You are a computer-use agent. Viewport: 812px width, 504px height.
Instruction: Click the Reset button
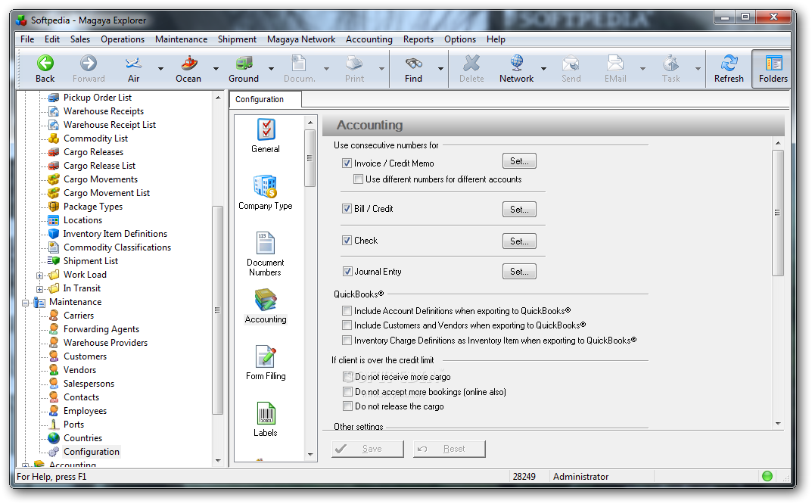coord(449,449)
